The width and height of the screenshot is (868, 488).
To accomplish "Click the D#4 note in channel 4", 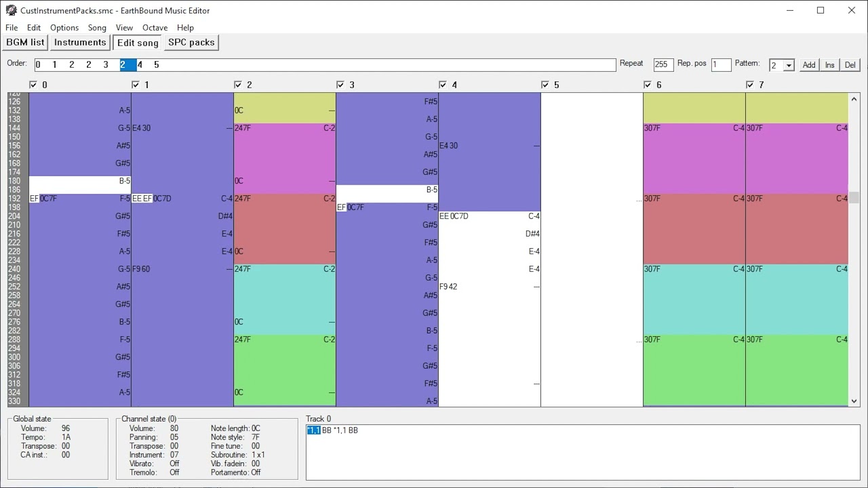I will coord(532,234).
